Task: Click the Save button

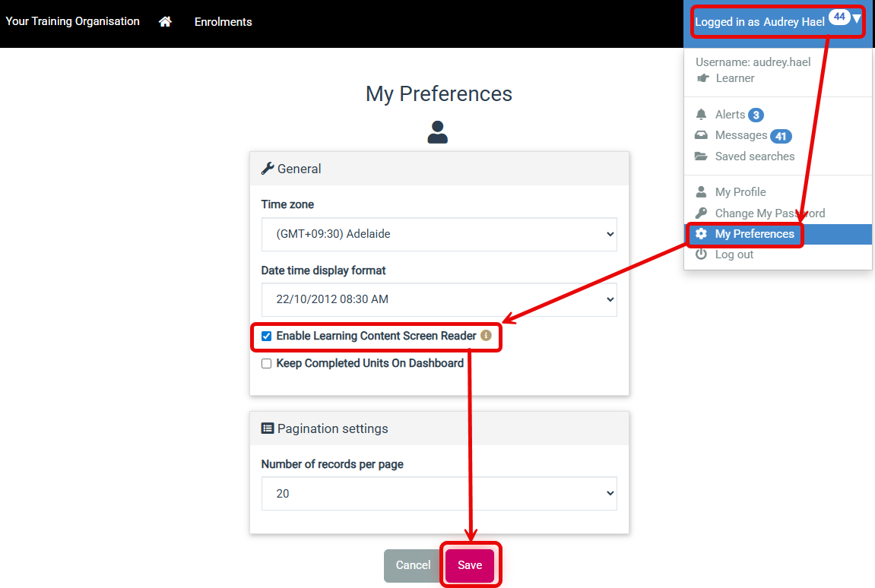Action: point(470,565)
